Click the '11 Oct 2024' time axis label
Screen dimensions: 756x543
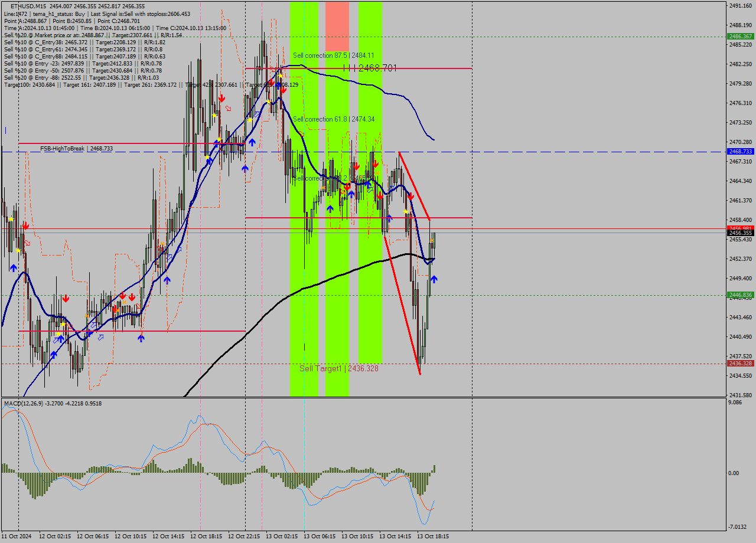tap(16, 537)
